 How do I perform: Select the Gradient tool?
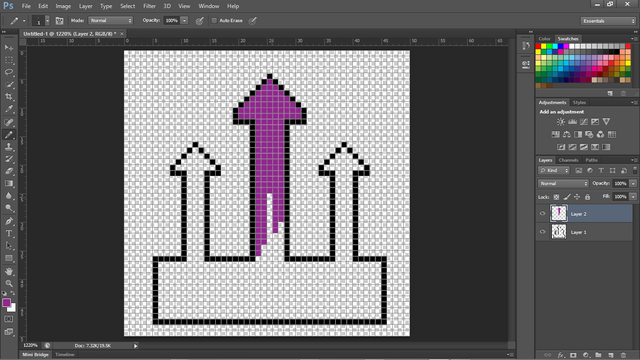point(9,184)
